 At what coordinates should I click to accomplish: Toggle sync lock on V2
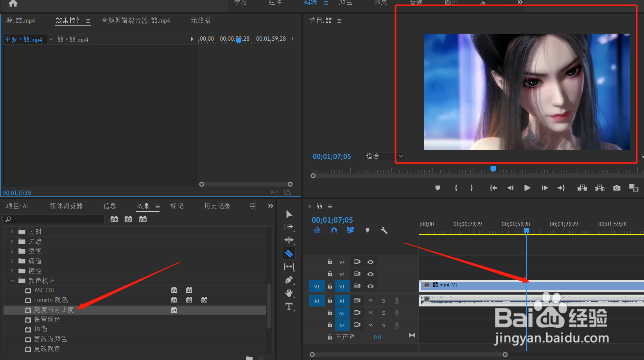point(357,274)
